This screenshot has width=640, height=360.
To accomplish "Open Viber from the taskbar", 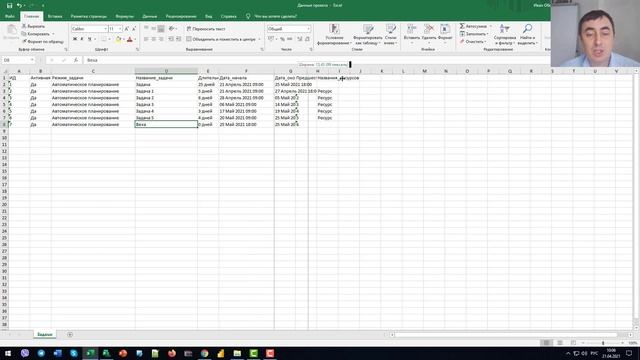I will (x=25, y=353).
